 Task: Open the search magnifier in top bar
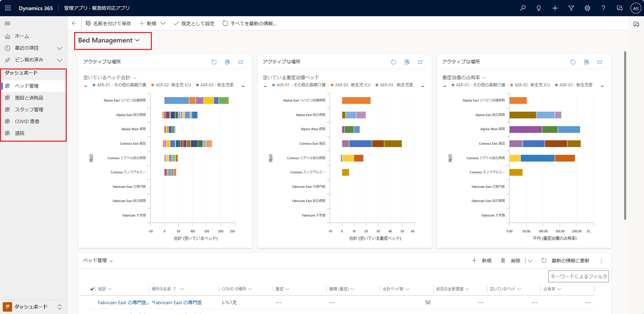point(523,8)
